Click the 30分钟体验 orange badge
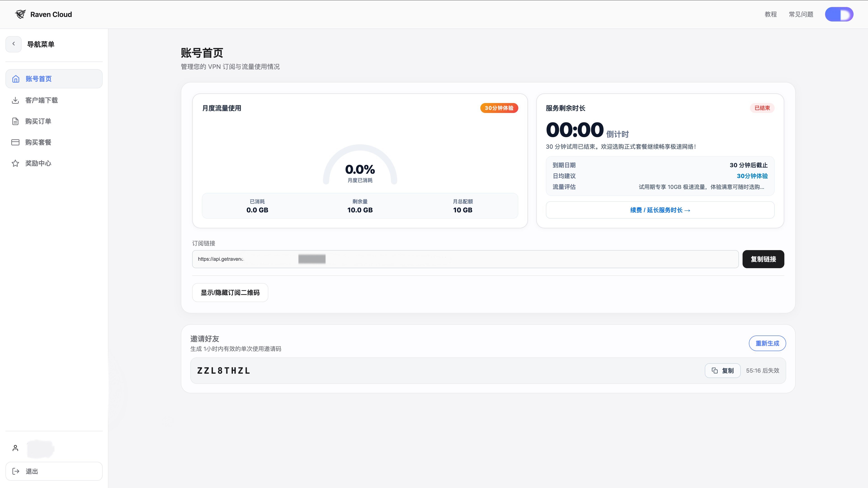Image resolution: width=868 pixels, height=488 pixels. (x=499, y=108)
